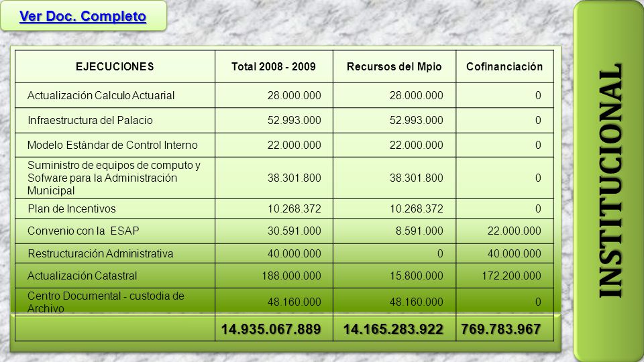The width and height of the screenshot is (644, 362).
Task: Click the Plan de Incentivos row label
Action: (x=72, y=208)
